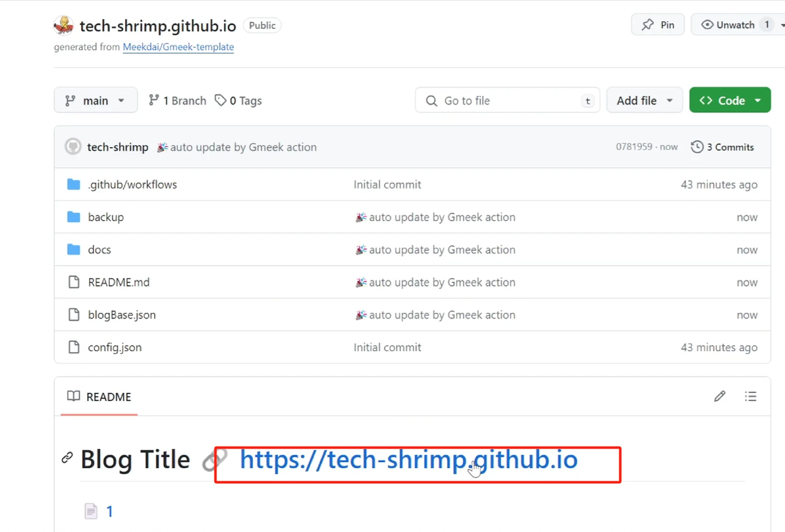Image resolution: width=785 pixels, height=532 pixels.
Task: Open the docs folder
Action: click(99, 250)
